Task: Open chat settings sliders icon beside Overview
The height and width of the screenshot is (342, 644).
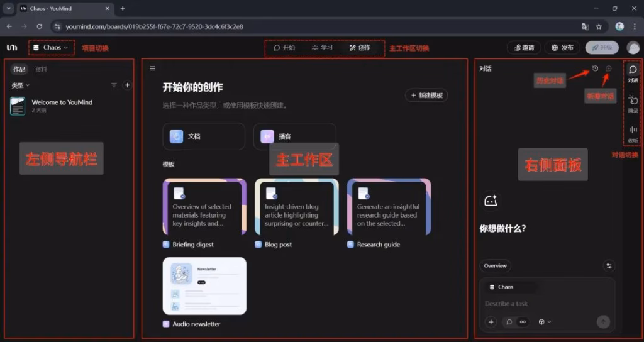Action: point(608,266)
